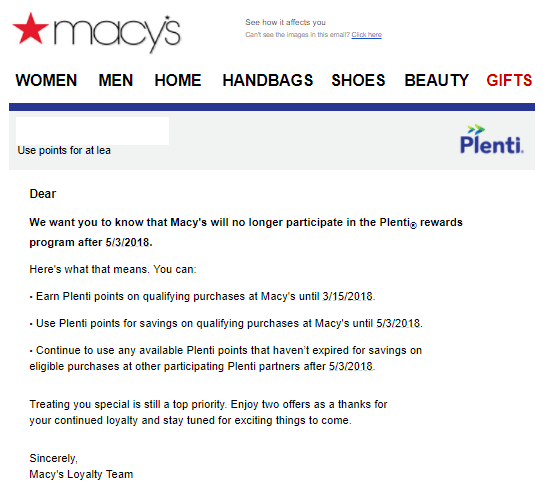Viewport: 549px width, 485px height.
Task: Follow the 'Click here' link
Action: 367,35
